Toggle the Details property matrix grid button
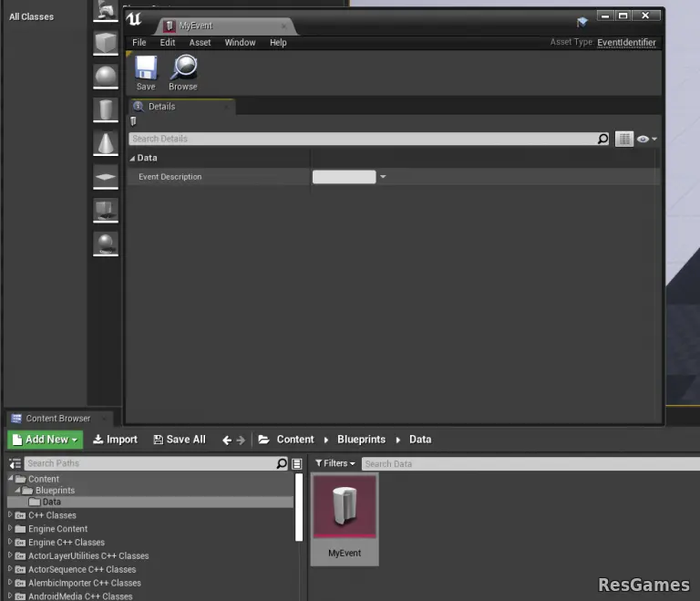This screenshot has height=601, width=700. click(624, 139)
